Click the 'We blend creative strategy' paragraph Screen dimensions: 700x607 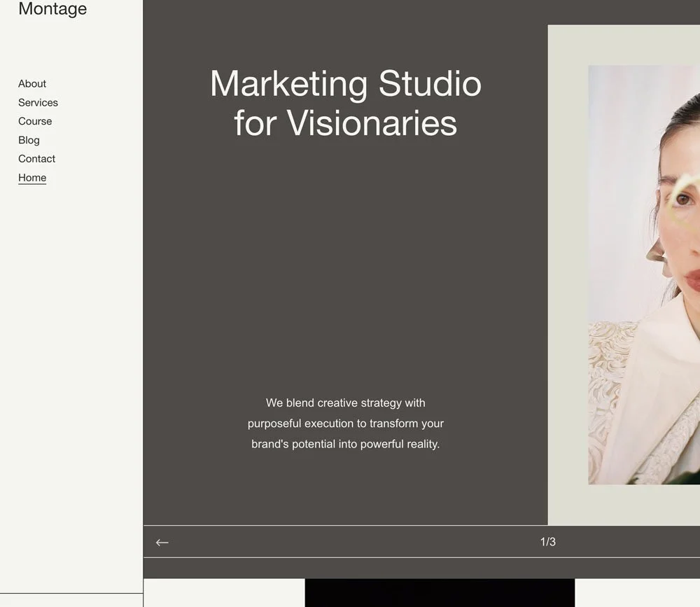point(346,424)
